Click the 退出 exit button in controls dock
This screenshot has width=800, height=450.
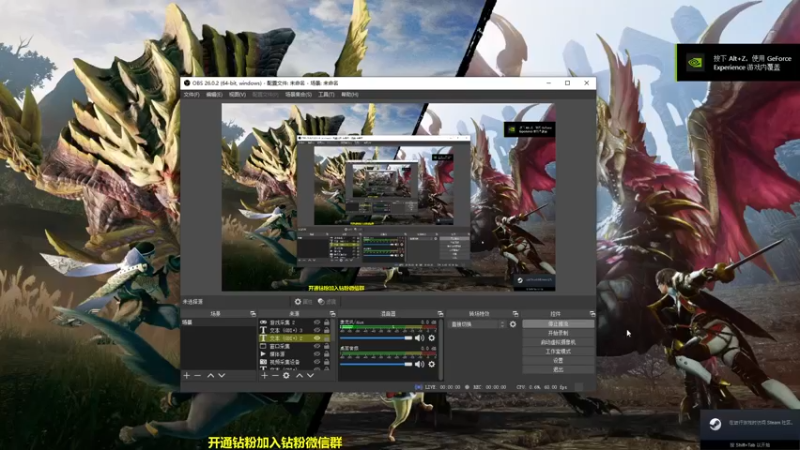[558, 369]
